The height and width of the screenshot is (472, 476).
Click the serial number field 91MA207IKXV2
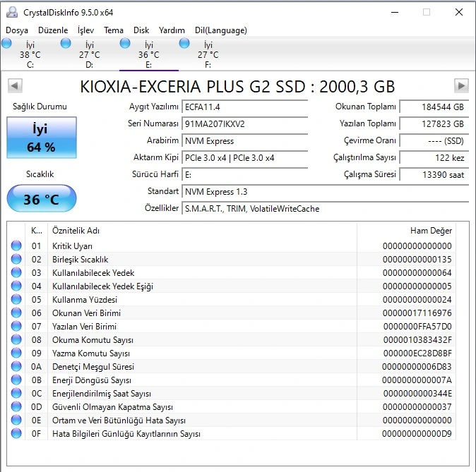[244, 124]
